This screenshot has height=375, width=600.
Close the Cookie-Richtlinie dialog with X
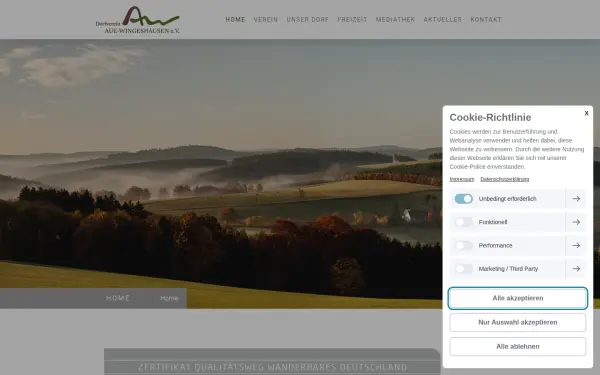586,113
